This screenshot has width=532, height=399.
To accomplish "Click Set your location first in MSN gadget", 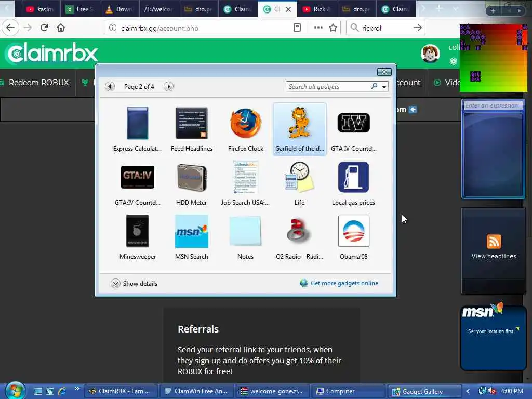I will tap(490, 331).
